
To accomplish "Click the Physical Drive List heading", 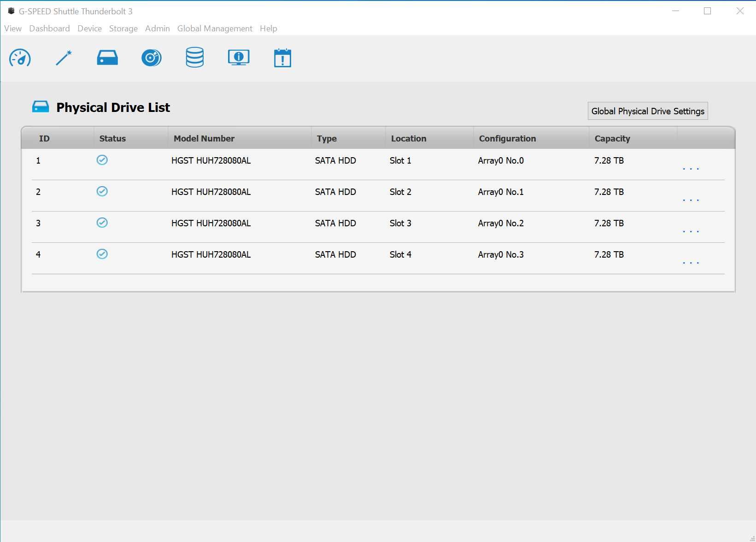I will (113, 107).
